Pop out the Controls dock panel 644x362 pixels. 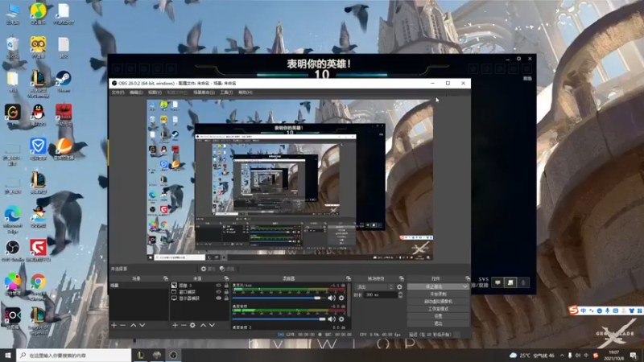coord(468,278)
